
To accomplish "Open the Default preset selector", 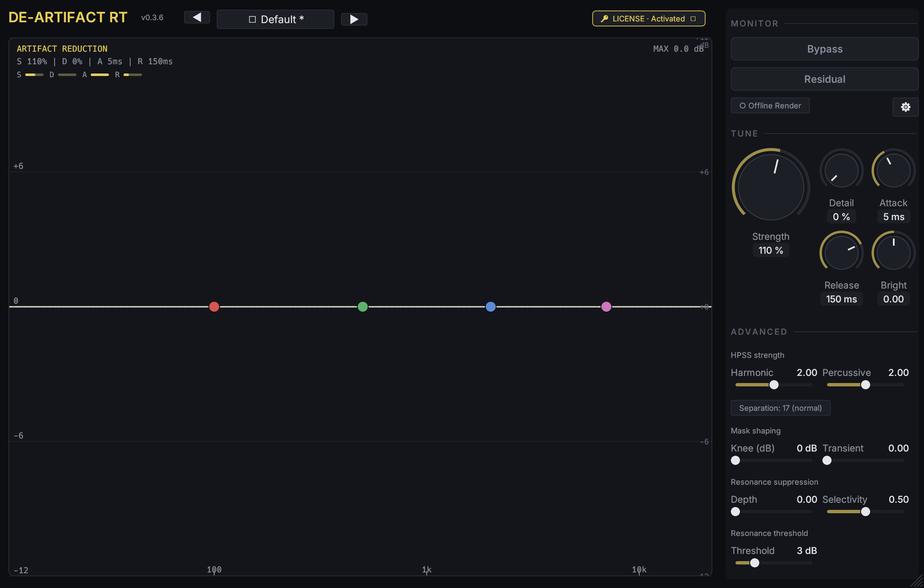I will point(275,19).
